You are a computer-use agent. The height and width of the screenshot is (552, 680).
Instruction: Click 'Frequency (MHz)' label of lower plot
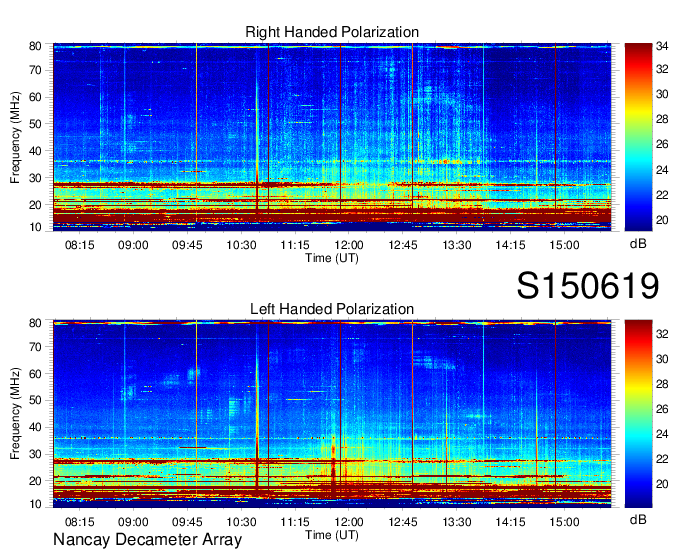tap(15, 414)
